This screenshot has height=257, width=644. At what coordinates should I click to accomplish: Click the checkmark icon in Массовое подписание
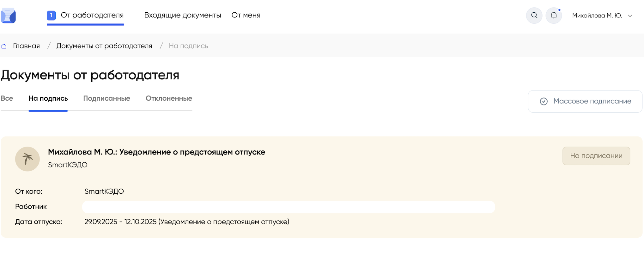[x=544, y=101]
